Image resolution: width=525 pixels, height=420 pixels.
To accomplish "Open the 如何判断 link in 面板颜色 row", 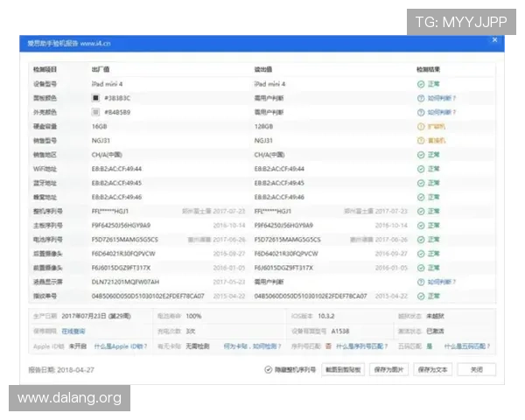I will coord(442,98).
